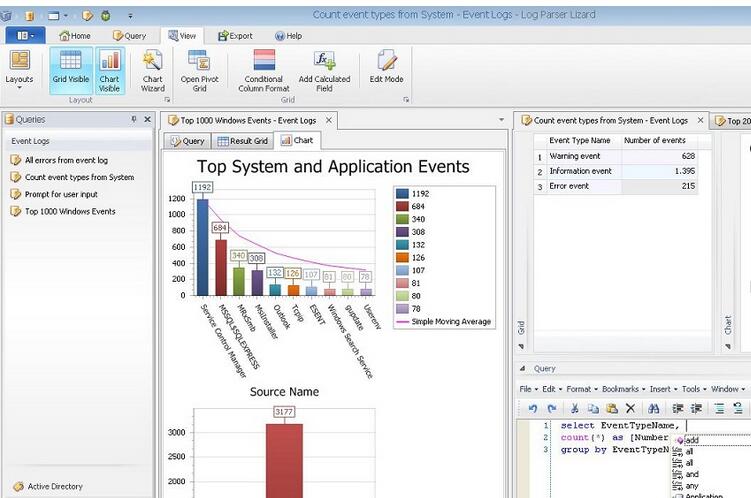Close 'Top 1000 Windows Events' document tab

(x=329, y=121)
